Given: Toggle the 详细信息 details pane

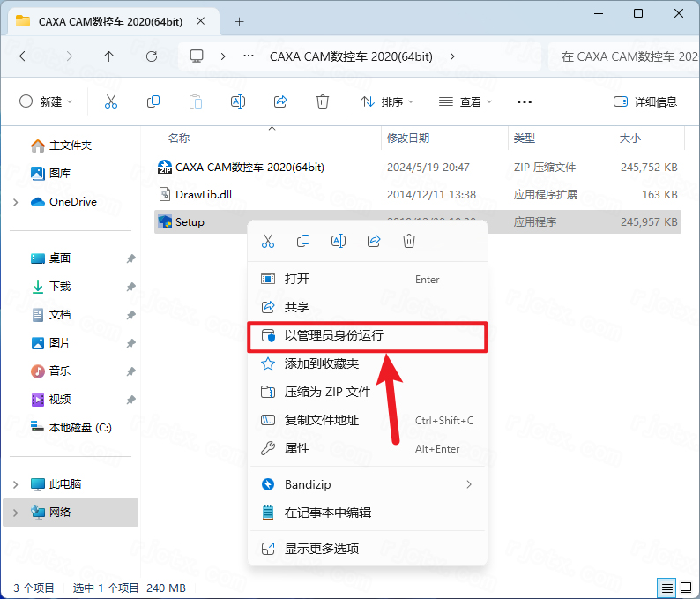Looking at the screenshot, I should pyautogui.click(x=645, y=101).
